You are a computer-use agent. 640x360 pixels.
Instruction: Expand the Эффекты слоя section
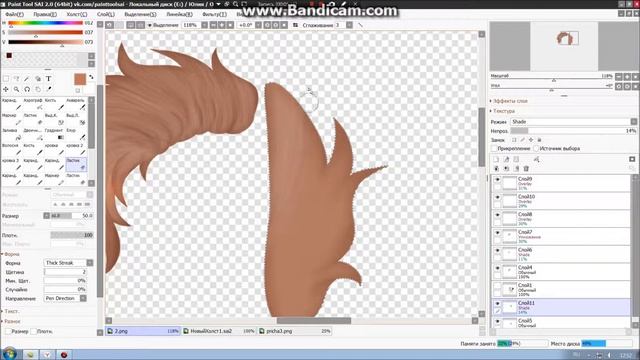tap(509, 101)
